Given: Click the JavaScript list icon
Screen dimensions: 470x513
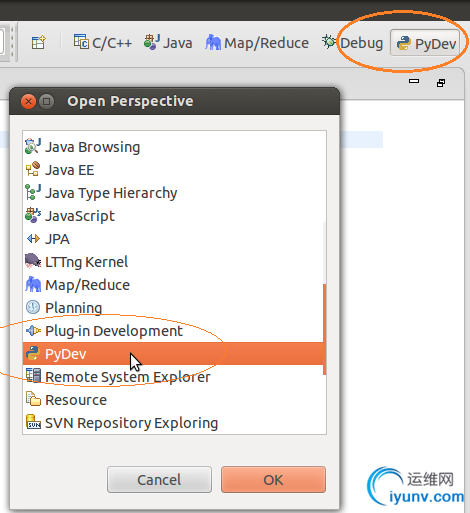Looking at the screenshot, I should [33, 215].
